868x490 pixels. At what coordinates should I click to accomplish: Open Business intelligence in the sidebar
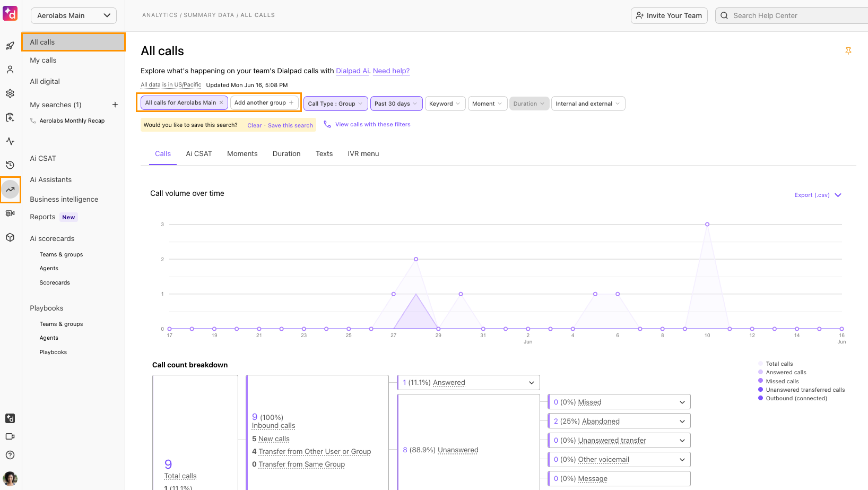(x=64, y=199)
